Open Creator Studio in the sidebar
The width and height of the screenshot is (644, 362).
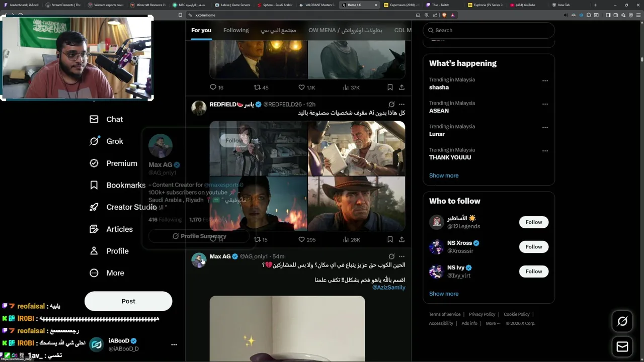click(x=123, y=207)
